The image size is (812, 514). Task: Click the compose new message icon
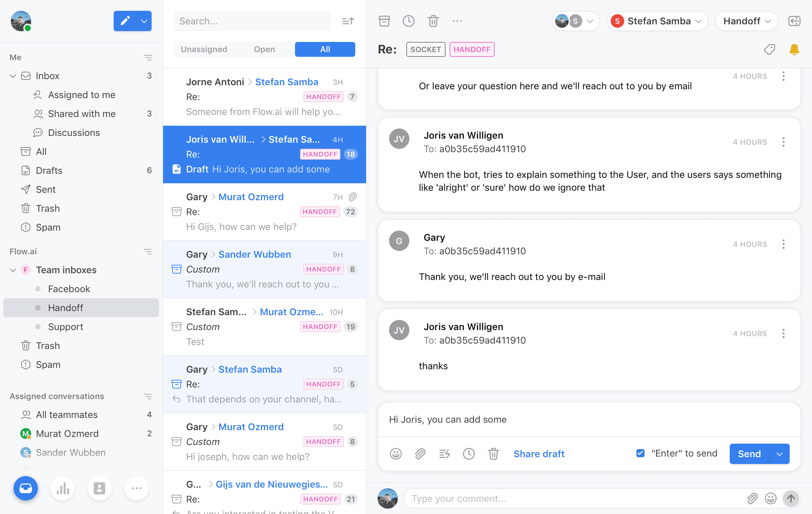(x=125, y=21)
